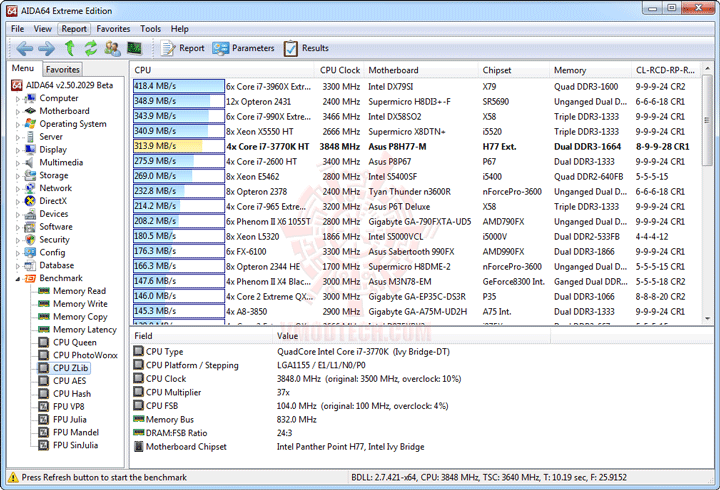Expand the Network tree node

18,188
